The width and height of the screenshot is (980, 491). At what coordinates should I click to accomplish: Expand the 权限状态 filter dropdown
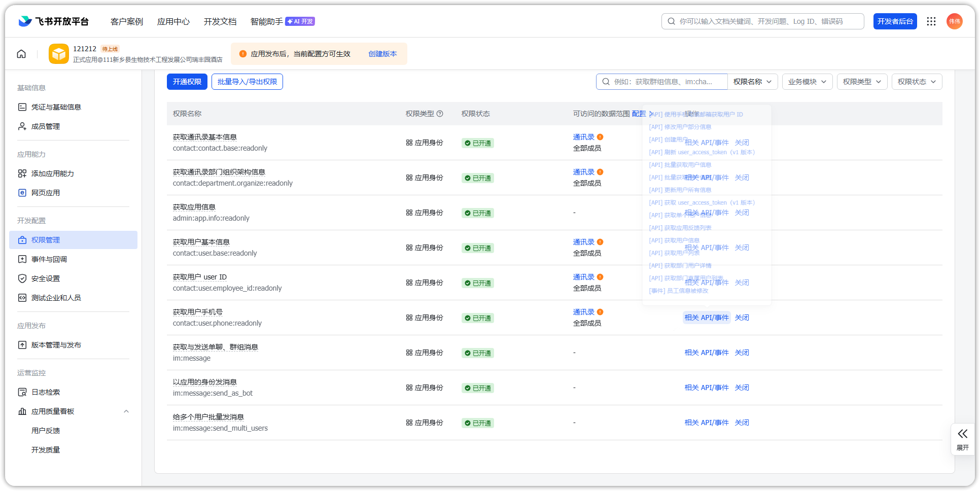point(917,82)
